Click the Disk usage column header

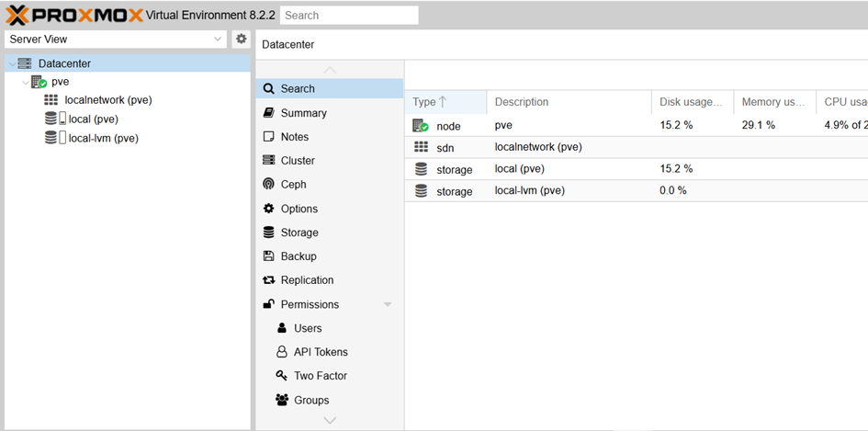click(693, 102)
